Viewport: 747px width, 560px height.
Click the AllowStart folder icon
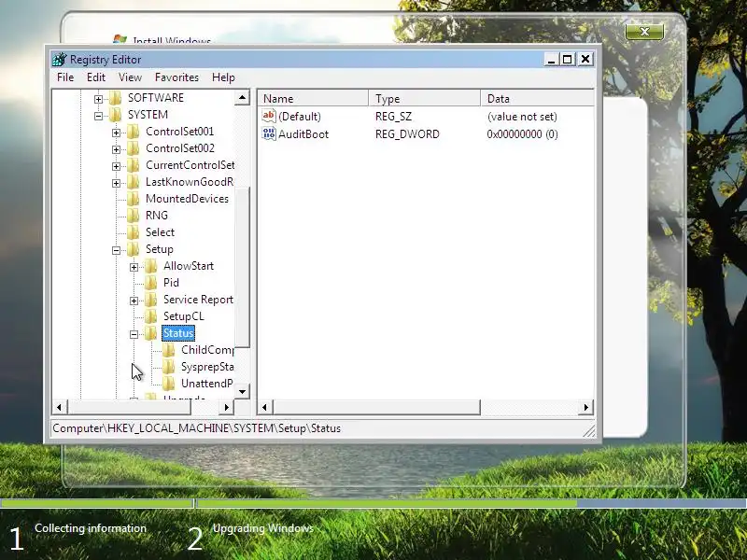[x=151, y=266]
